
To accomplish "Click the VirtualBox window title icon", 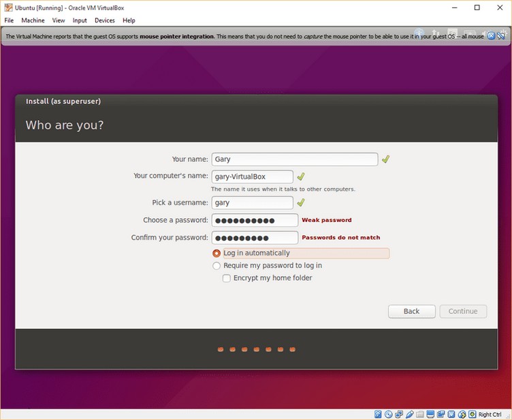I will 8,7.
